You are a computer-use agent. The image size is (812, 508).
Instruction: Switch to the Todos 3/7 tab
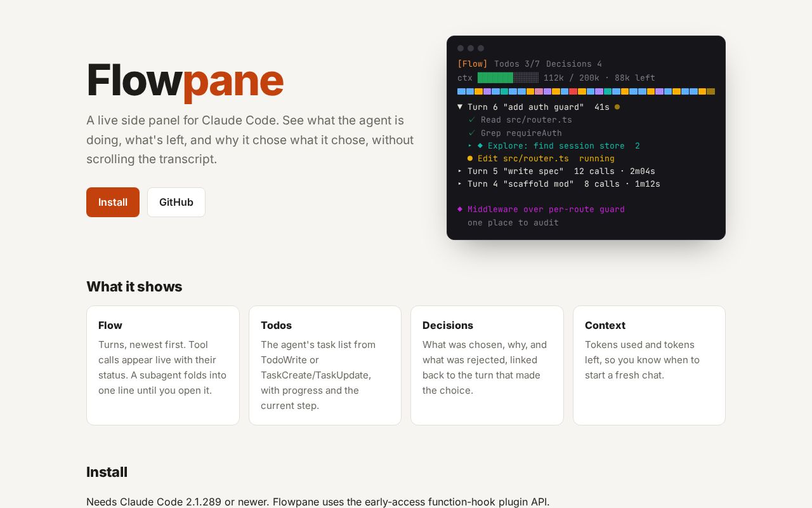pos(517,63)
